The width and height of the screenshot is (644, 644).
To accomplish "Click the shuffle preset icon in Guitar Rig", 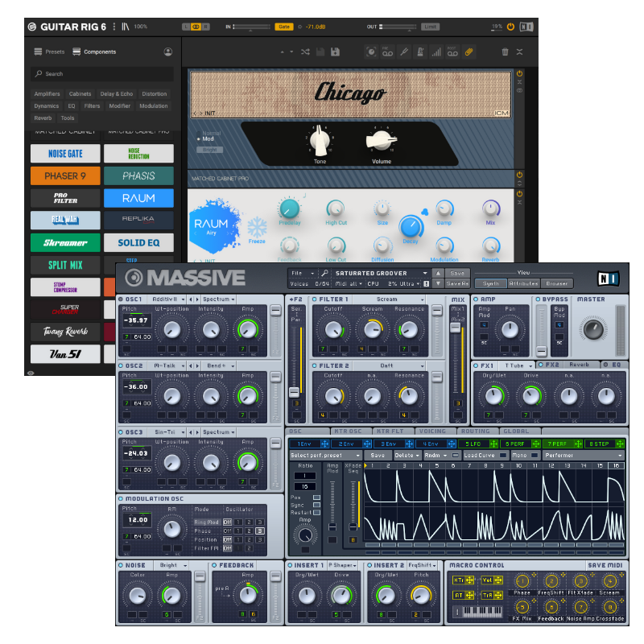I will 305,52.
